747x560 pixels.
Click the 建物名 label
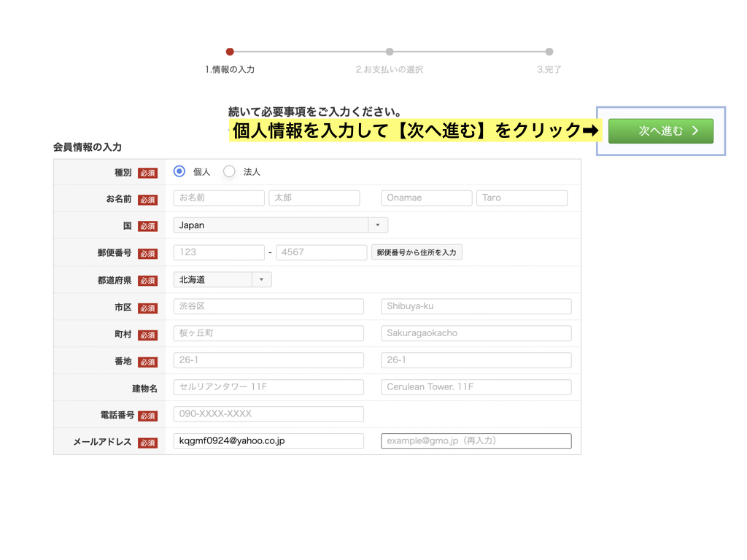click(x=145, y=389)
